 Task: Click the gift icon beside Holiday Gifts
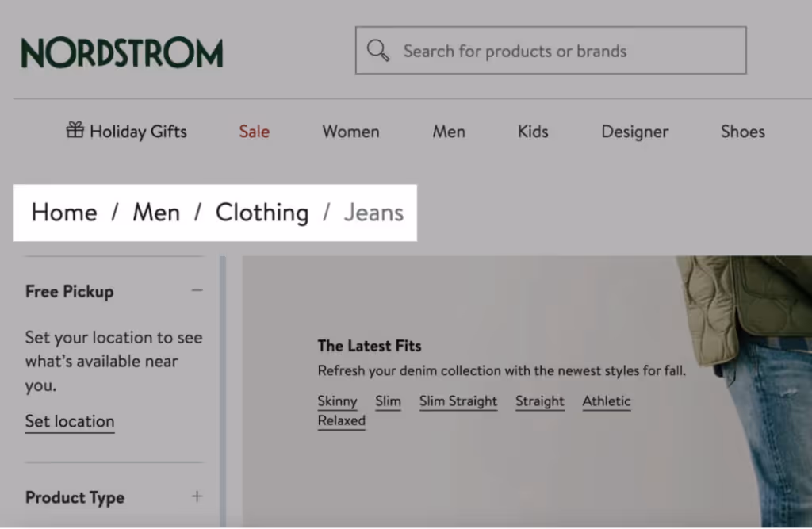[x=75, y=130]
